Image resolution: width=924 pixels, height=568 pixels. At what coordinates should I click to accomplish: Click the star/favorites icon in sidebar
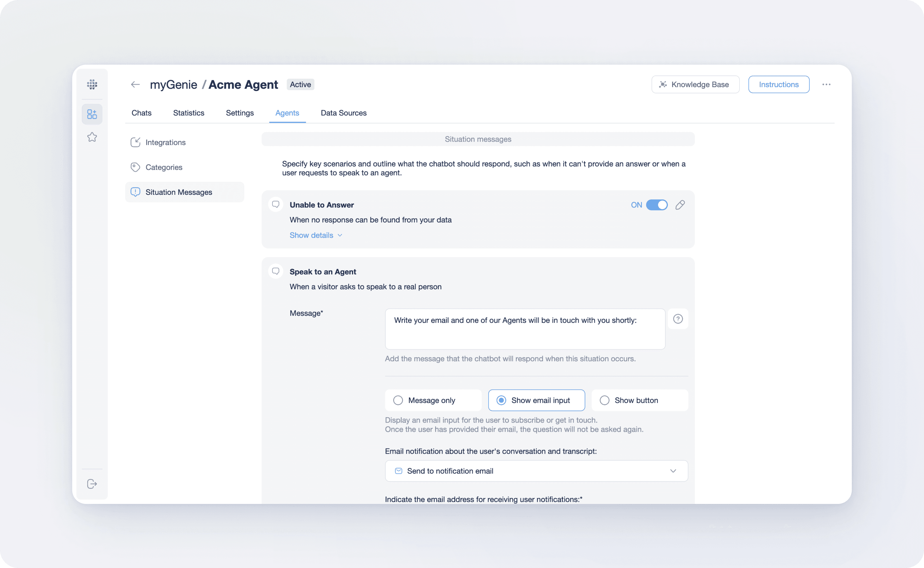(x=92, y=137)
